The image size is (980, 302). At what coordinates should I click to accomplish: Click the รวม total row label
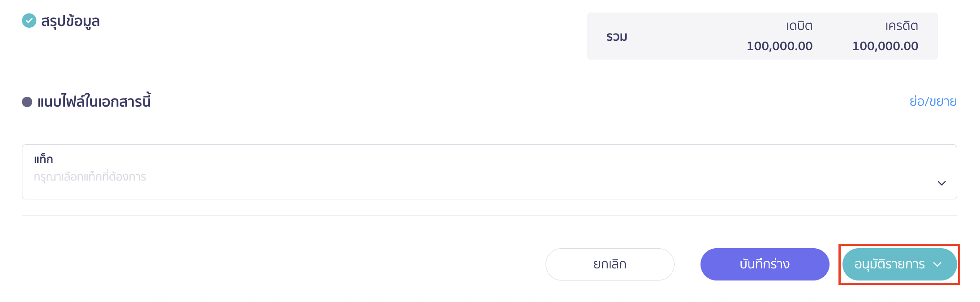pos(617,37)
